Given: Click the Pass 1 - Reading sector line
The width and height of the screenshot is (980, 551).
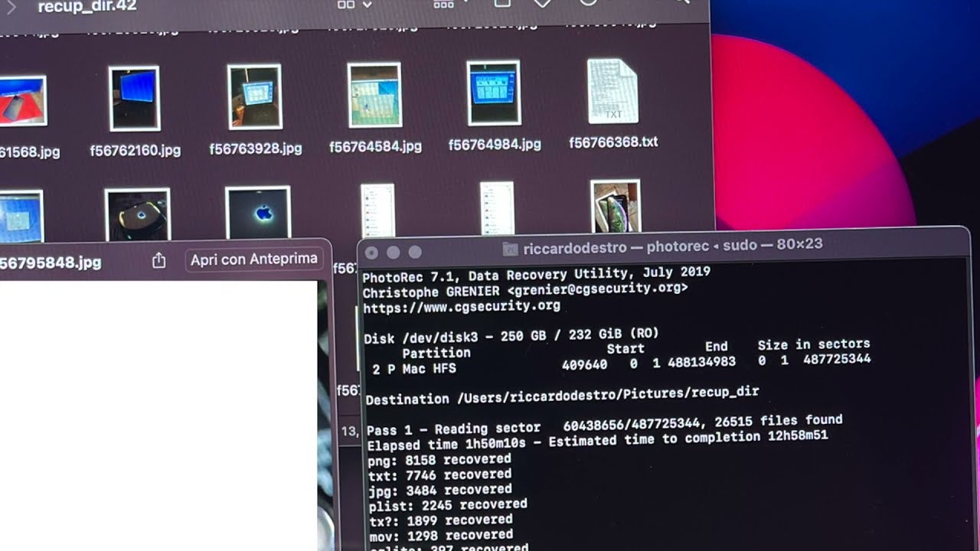Looking at the screenshot, I should tap(605, 425).
